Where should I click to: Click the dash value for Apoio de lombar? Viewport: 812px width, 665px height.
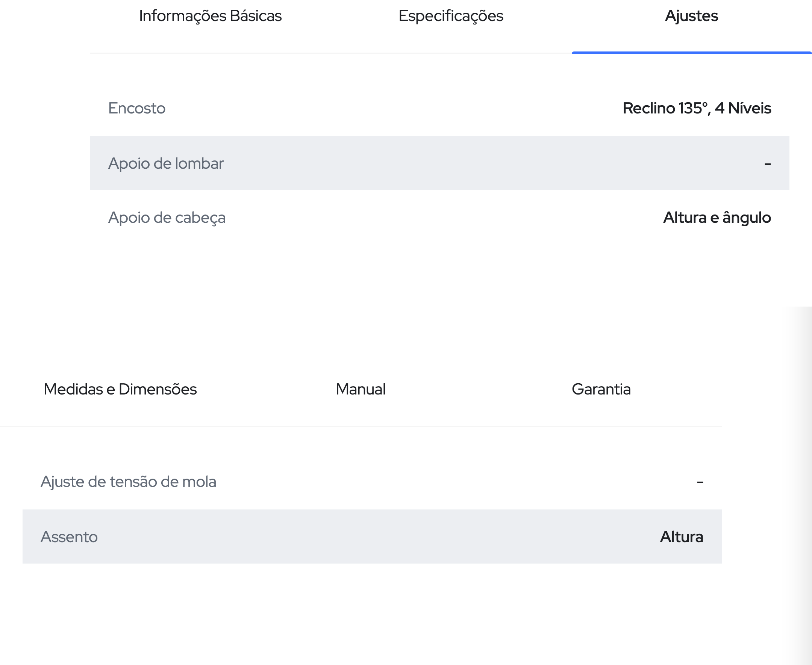pos(768,164)
